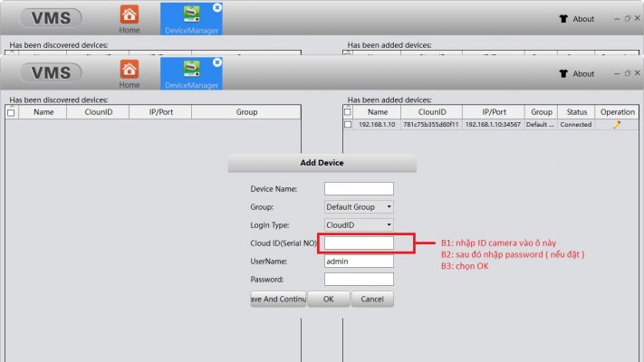Click the VMS logo in lower window

[x=51, y=72]
